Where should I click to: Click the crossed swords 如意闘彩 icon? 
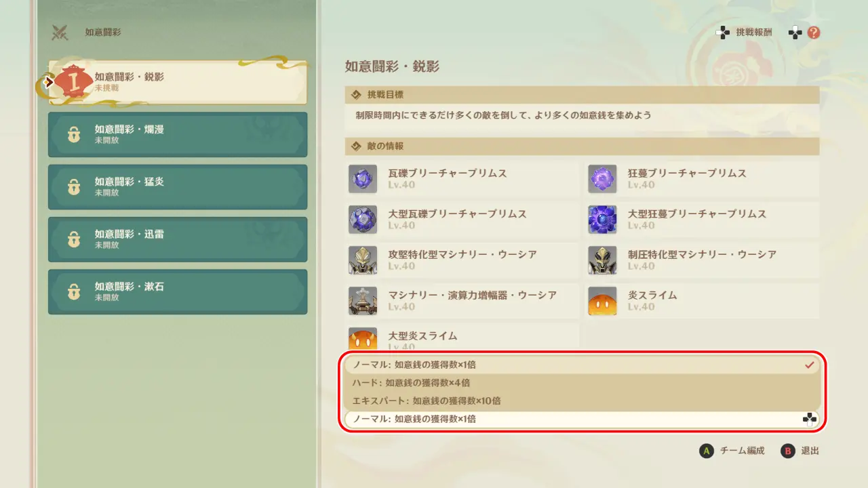tap(60, 33)
